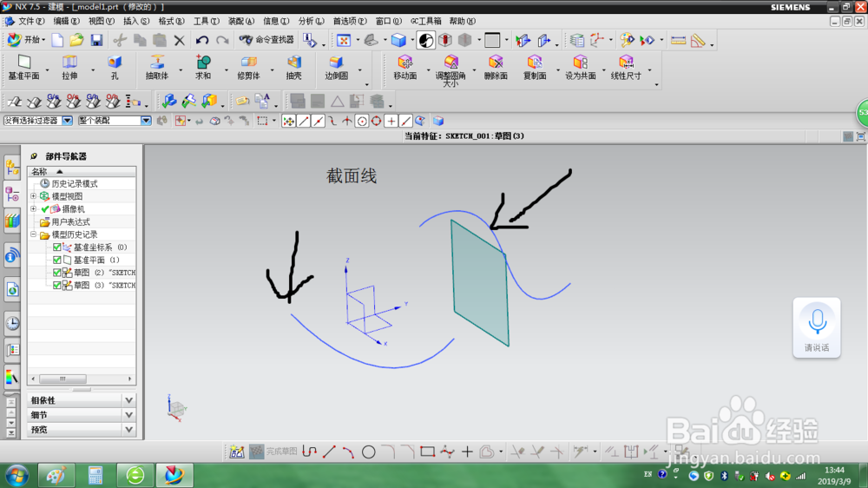Open a file with the folder icon
Screen dimensions: 868x488
pos(77,40)
